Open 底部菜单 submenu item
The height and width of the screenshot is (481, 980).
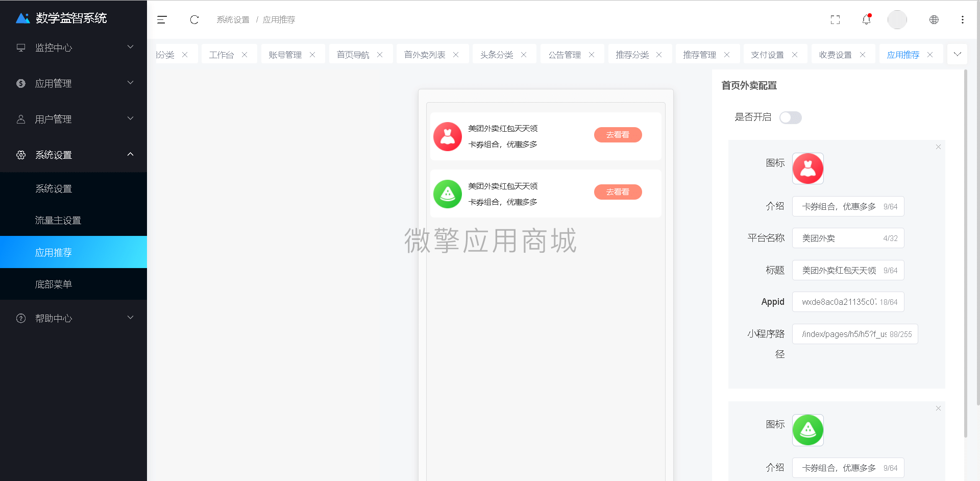[73, 284]
